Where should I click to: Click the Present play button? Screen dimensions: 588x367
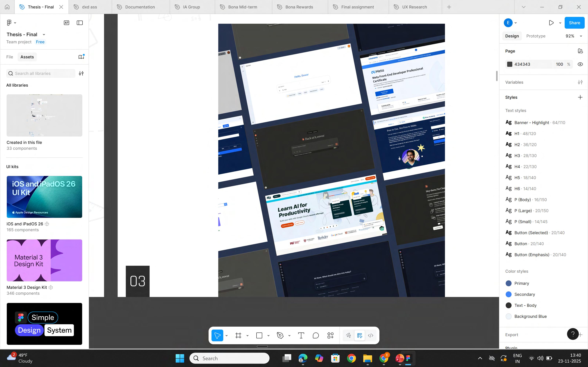551,23
